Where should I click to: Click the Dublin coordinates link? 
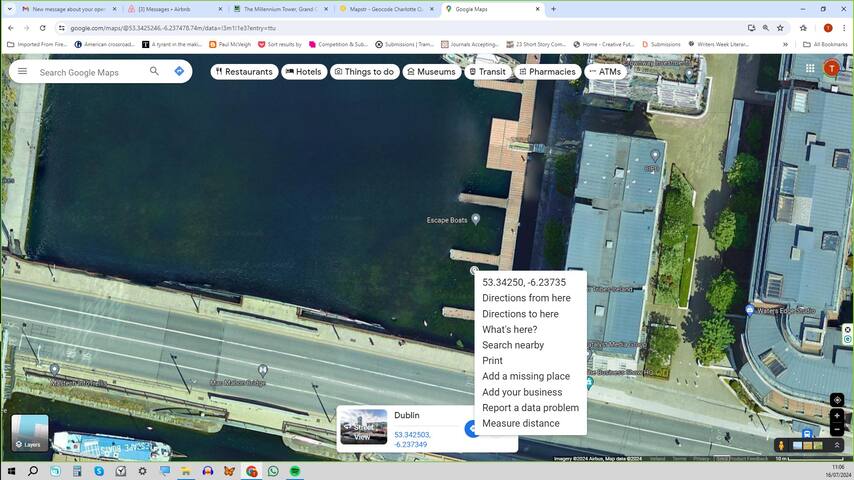411,439
